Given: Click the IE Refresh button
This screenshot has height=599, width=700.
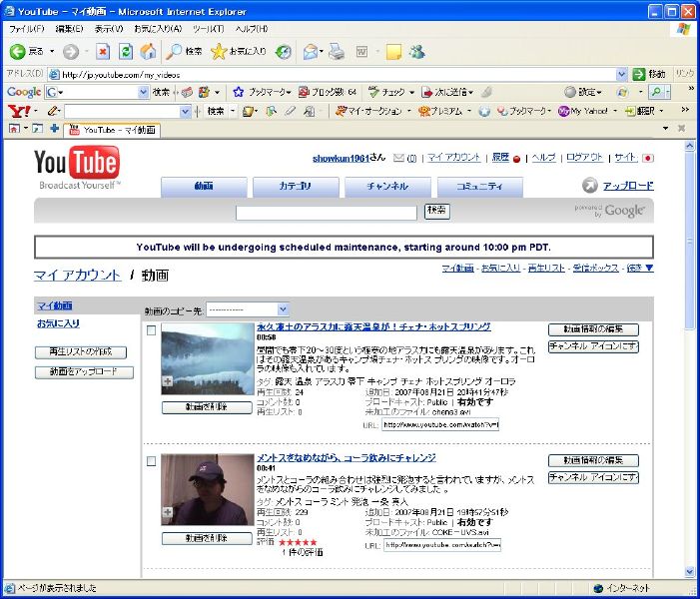Looking at the screenshot, I should pyautogui.click(x=126, y=51).
